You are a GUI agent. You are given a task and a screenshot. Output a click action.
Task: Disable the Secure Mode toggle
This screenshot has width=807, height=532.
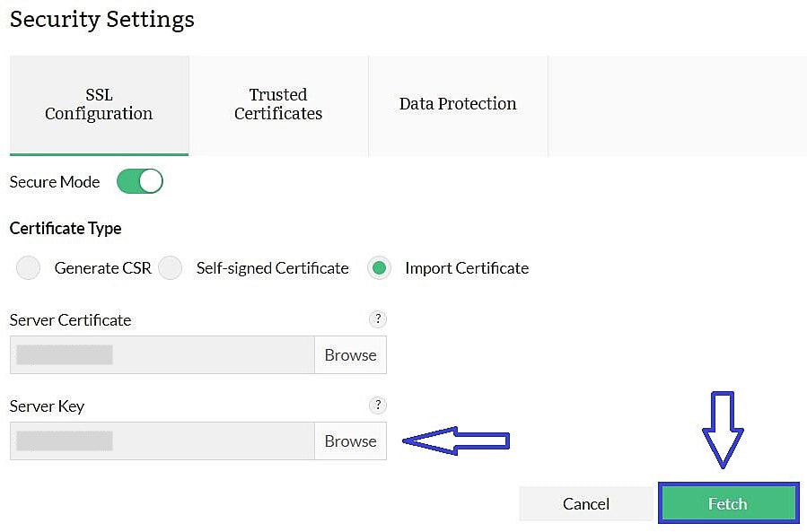(x=139, y=181)
